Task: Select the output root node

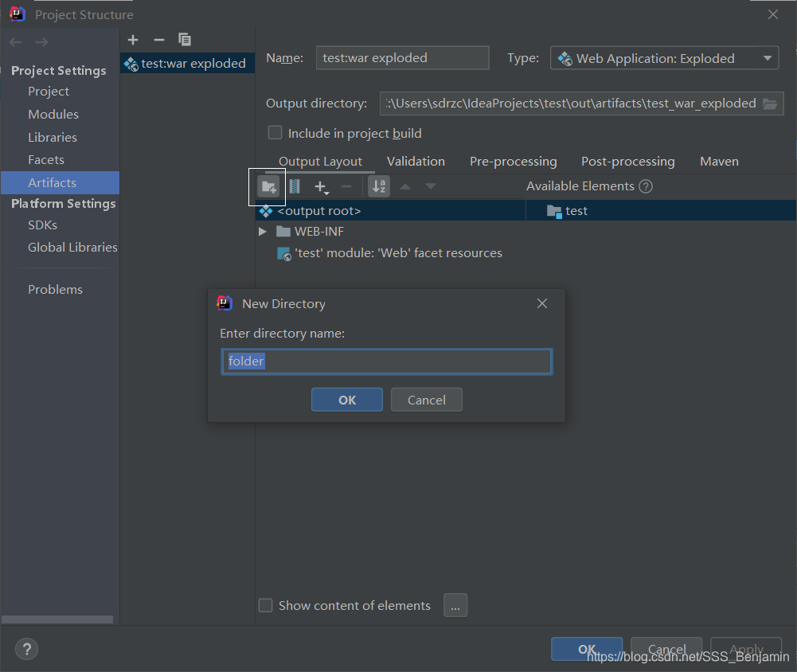Action: (390, 211)
